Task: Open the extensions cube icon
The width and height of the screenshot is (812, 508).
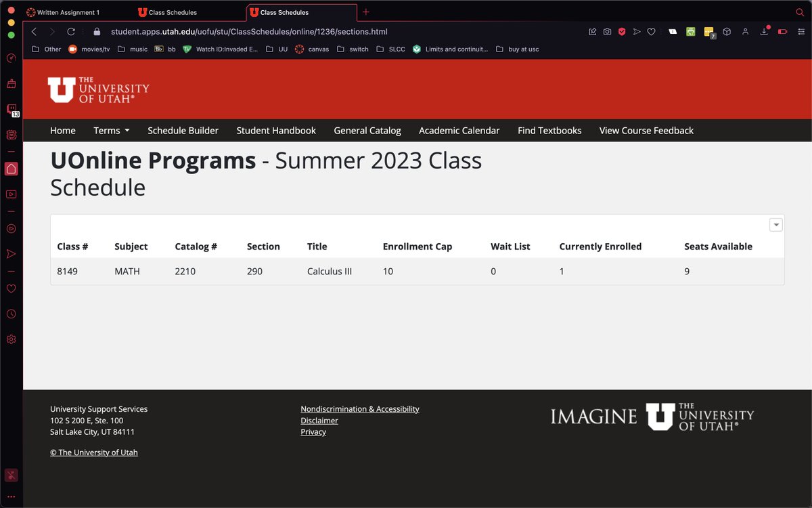Action: 727,32
